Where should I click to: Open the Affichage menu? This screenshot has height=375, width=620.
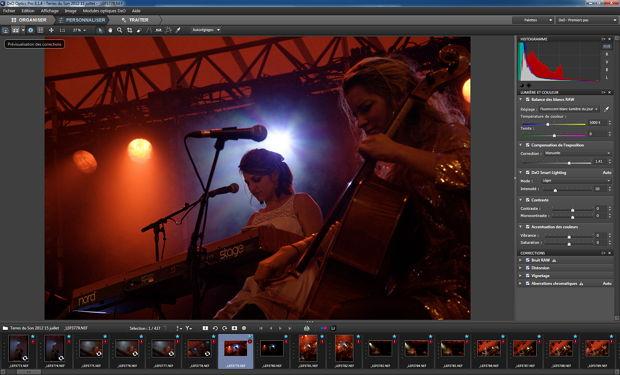[x=49, y=11]
